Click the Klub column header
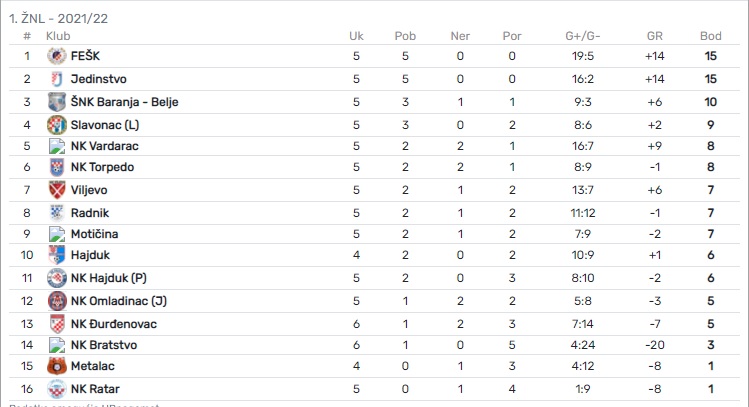This screenshot has width=749, height=407. [58, 36]
